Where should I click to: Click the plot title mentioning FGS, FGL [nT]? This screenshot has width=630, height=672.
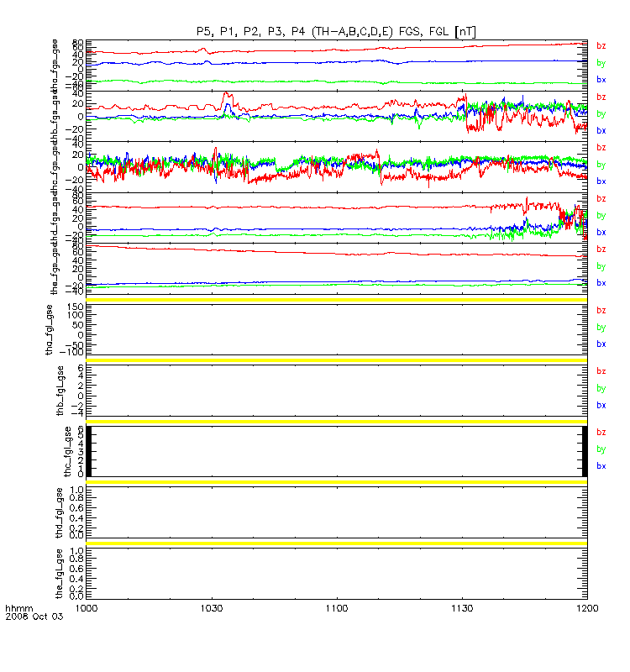336,32
